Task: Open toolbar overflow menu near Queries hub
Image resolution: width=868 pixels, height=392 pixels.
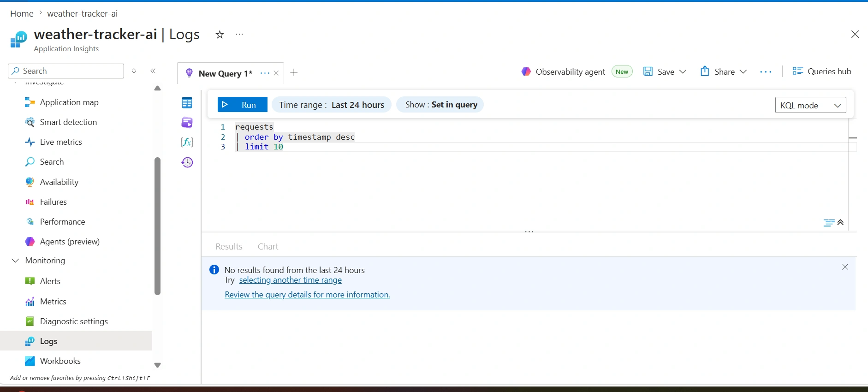Action: coord(766,72)
